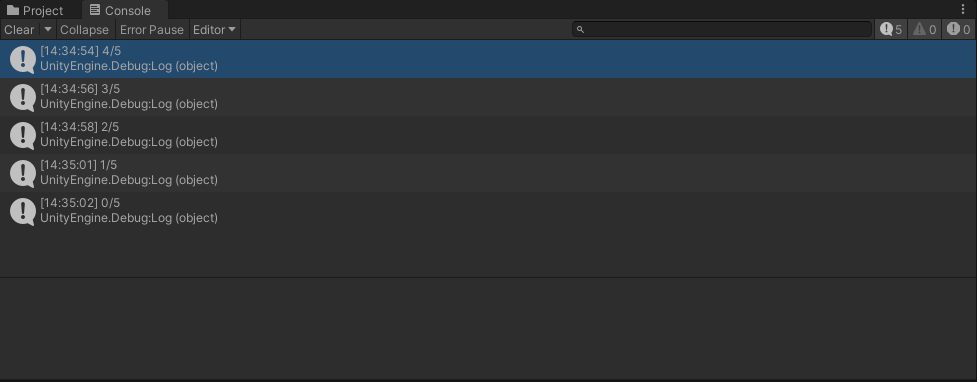Click the info icon of 2/5 log
Screen dimensions: 977x382
(23, 135)
